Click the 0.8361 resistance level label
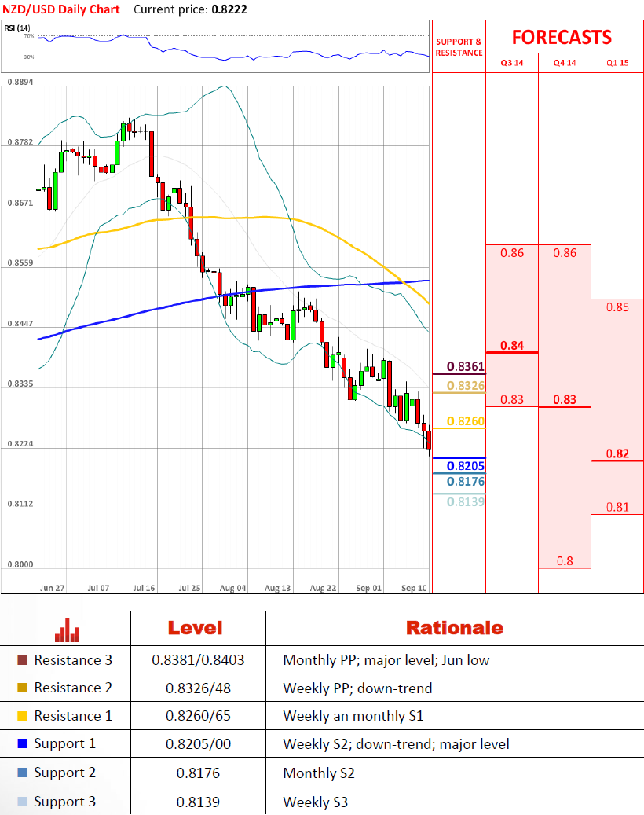Screen dimensions: 644x815 (x=466, y=366)
